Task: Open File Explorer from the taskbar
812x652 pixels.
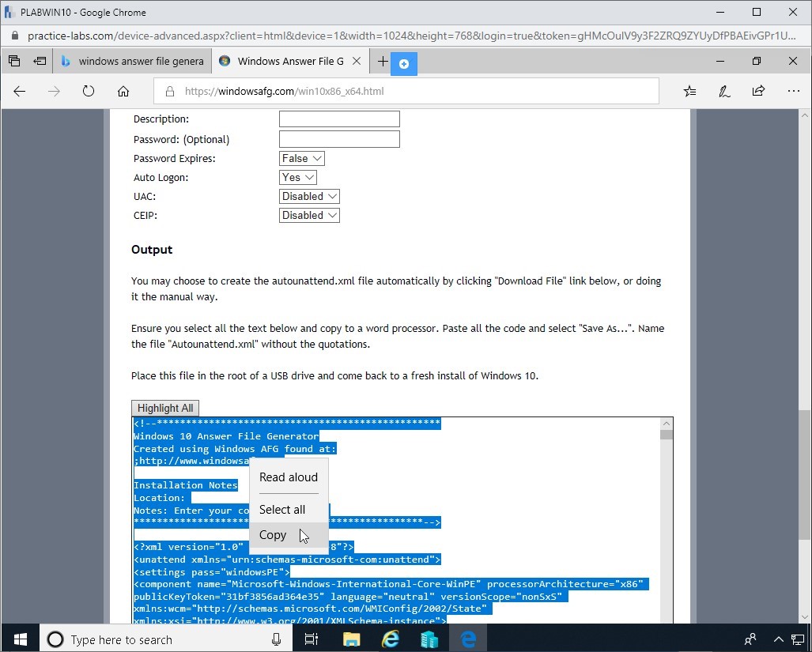Action: pyautogui.click(x=351, y=639)
